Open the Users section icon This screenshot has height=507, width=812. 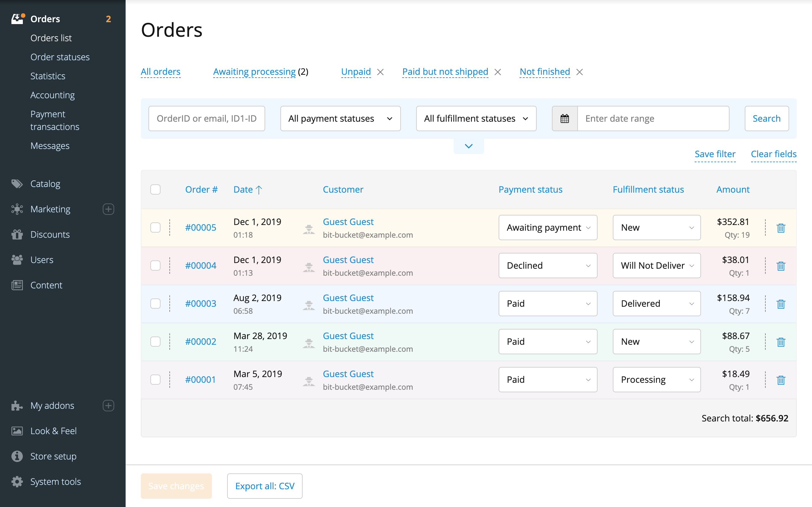17,260
